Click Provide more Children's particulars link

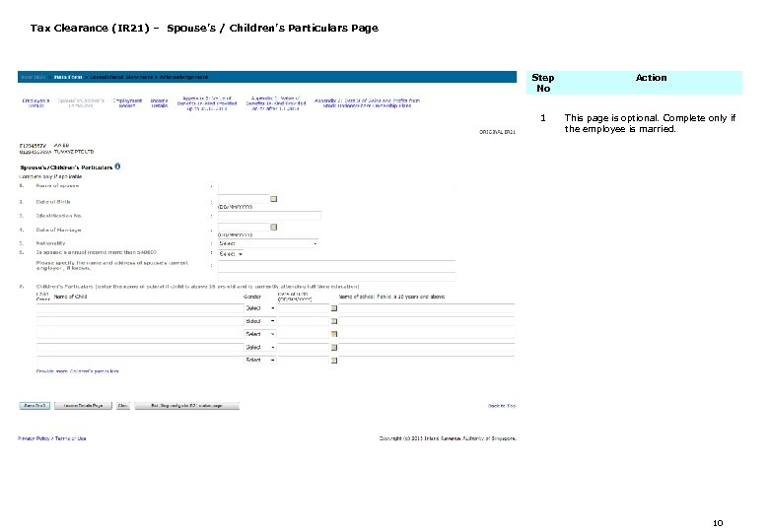point(78,371)
